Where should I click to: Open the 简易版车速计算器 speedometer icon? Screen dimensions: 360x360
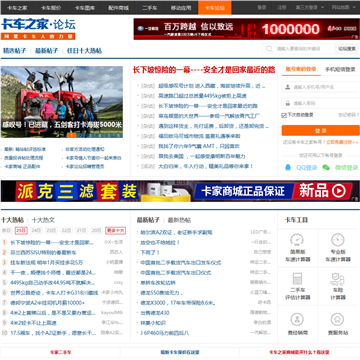(x=297, y=240)
